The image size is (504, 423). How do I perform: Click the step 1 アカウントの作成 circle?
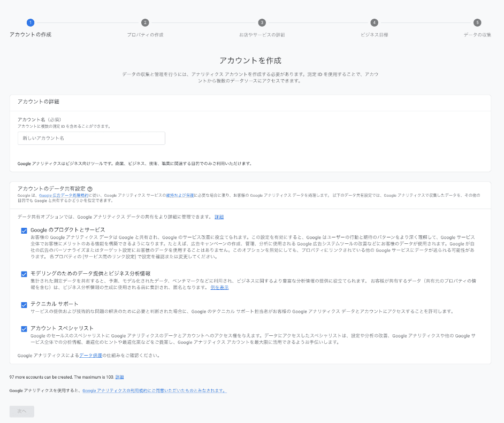[x=30, y=23]
